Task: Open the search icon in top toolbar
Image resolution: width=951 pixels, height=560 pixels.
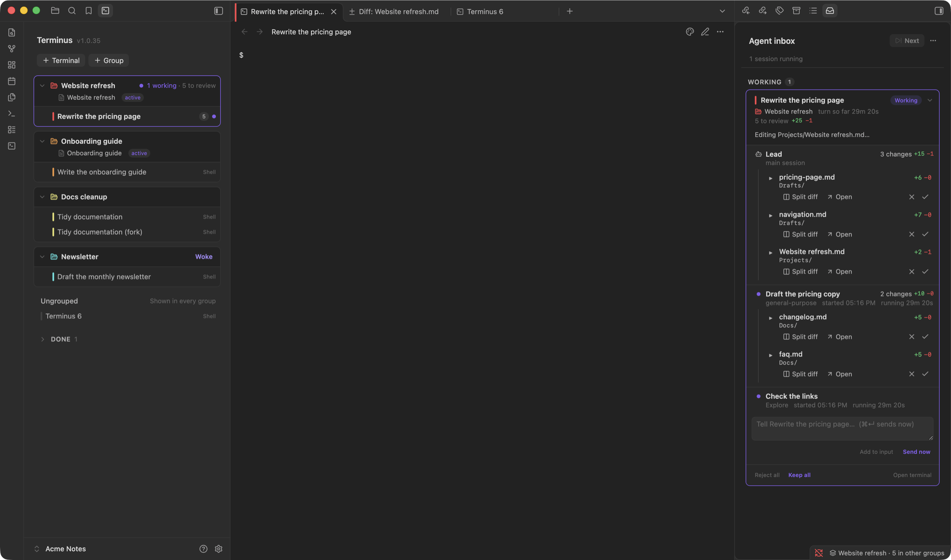Action: pos(72,11)
